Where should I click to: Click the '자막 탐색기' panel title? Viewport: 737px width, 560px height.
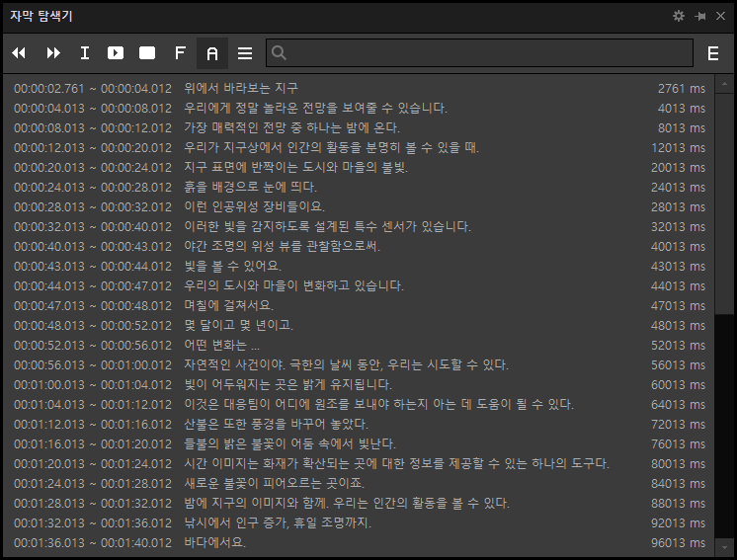pos(41,16)
